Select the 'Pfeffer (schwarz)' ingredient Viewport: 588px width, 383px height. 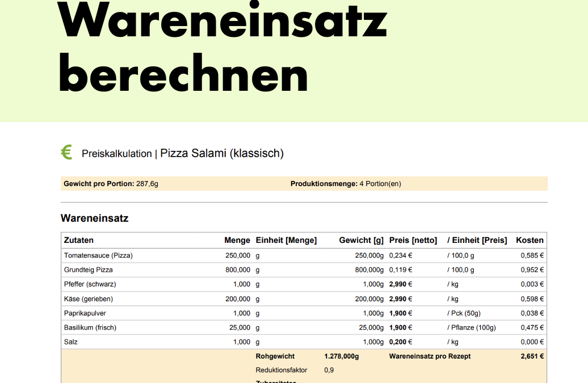(x=90, y=284)
